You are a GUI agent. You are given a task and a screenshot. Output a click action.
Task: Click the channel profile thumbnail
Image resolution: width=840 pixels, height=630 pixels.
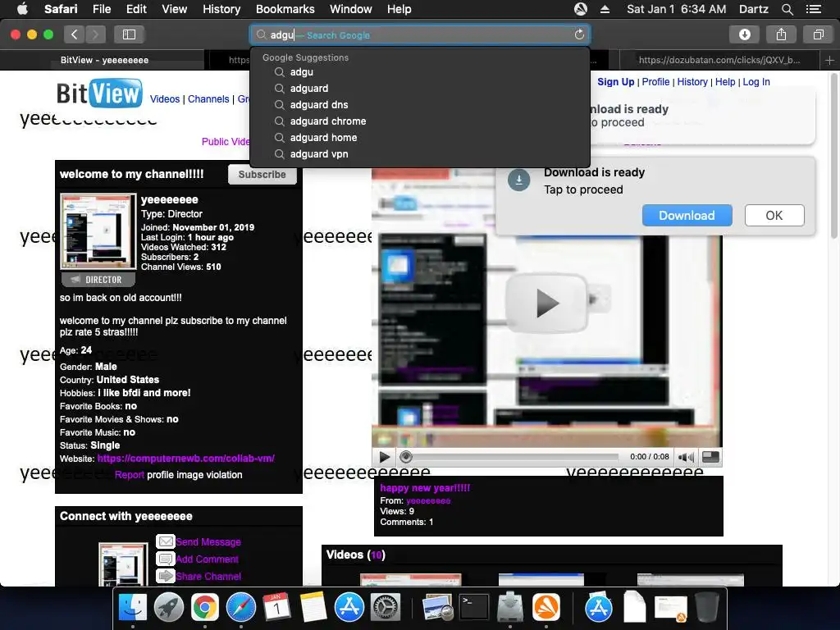pyautogui.click(x=98, y=231)
